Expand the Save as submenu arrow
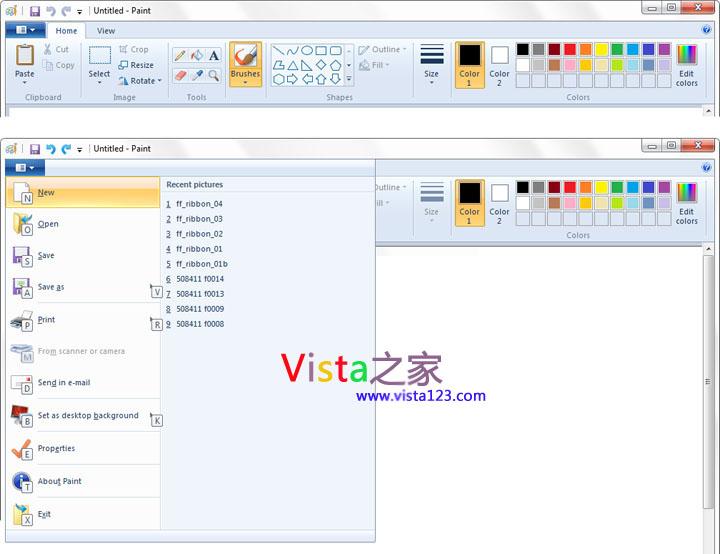Image resolution: width=720 pixels, height=554 pixels. (155, 291)
